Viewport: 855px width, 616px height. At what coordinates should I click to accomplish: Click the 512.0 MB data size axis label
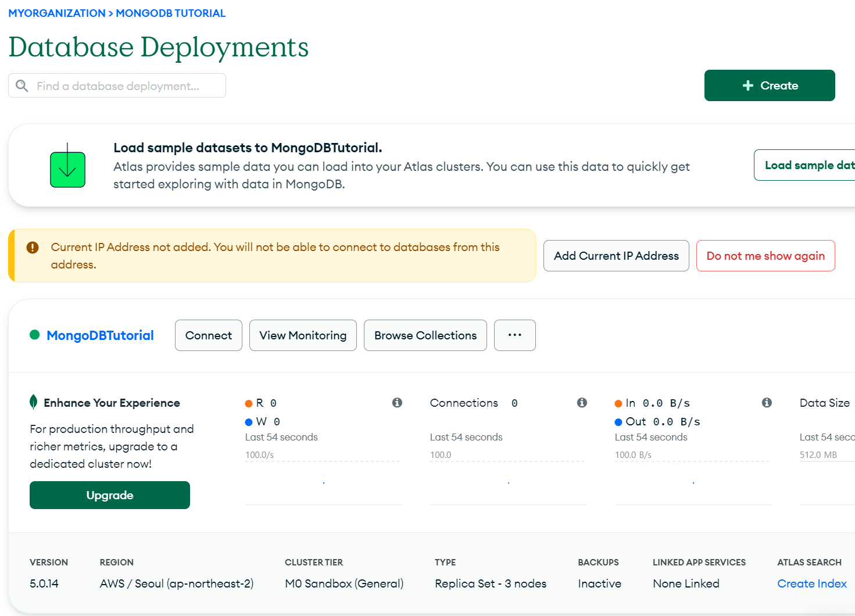click(818, 455)
